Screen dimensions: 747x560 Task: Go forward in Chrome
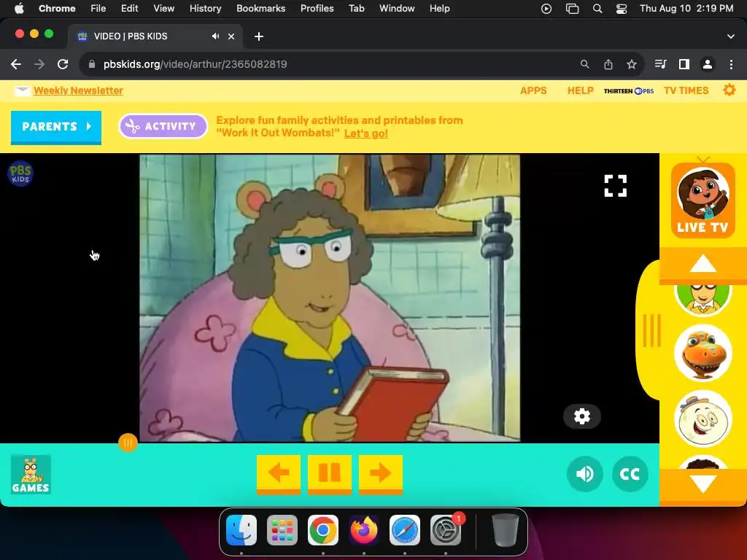pos(39,64)
